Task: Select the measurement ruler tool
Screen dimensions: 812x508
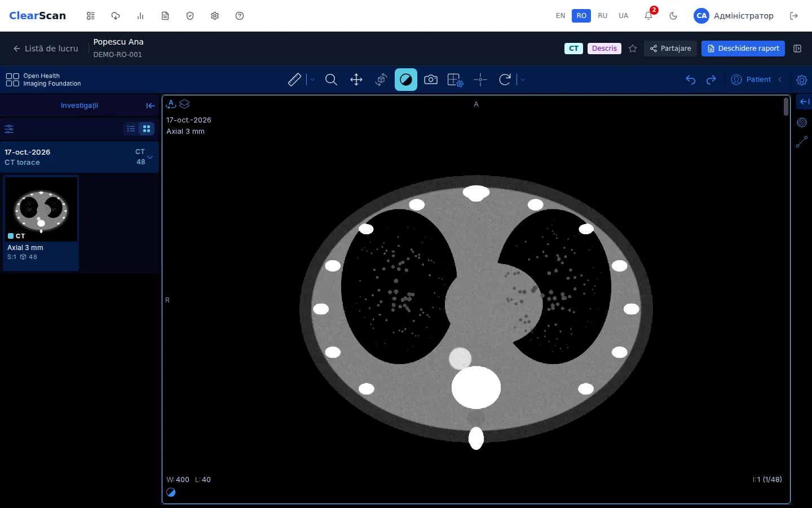Action: pos(294,80)
